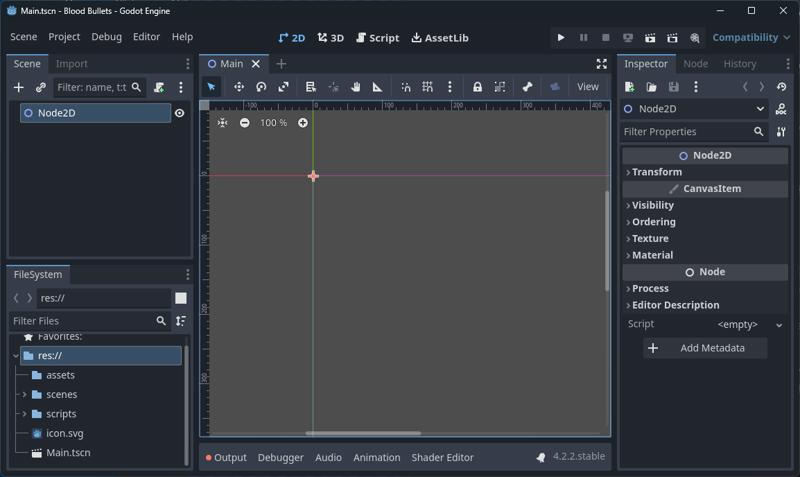Open the canvas View menu button
Image resolution: width=800 pixels, height=477 pixels.
[587, 87]
